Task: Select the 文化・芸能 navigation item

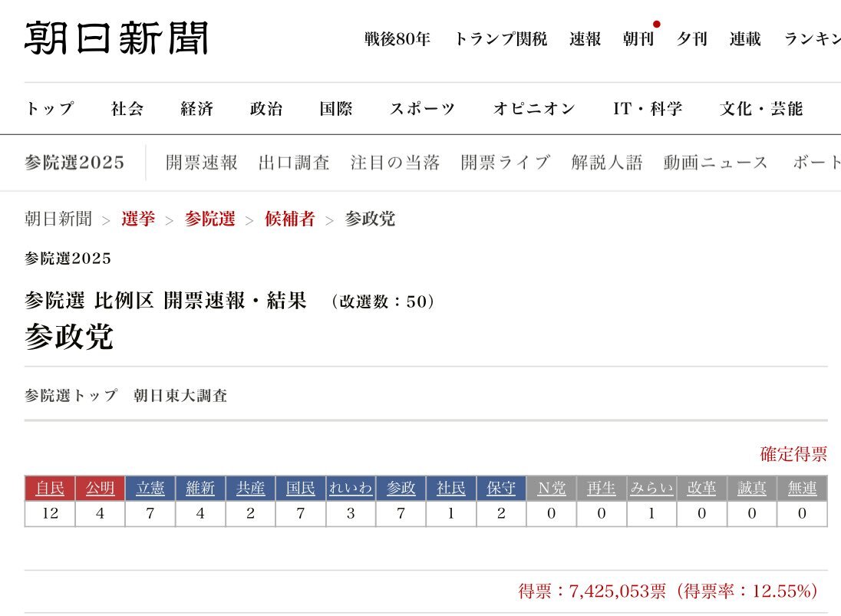Action: tap(761, 108)
